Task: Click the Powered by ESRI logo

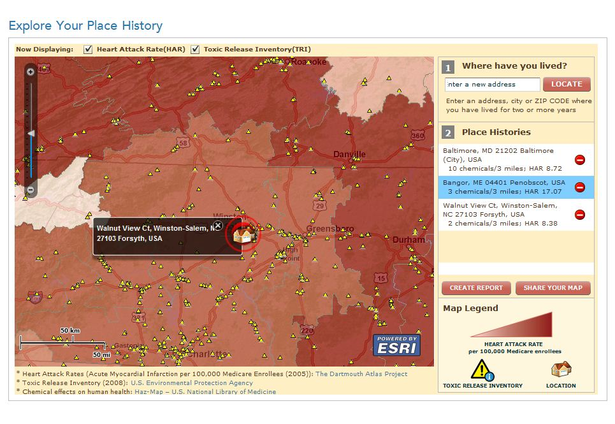Action: 397,345
